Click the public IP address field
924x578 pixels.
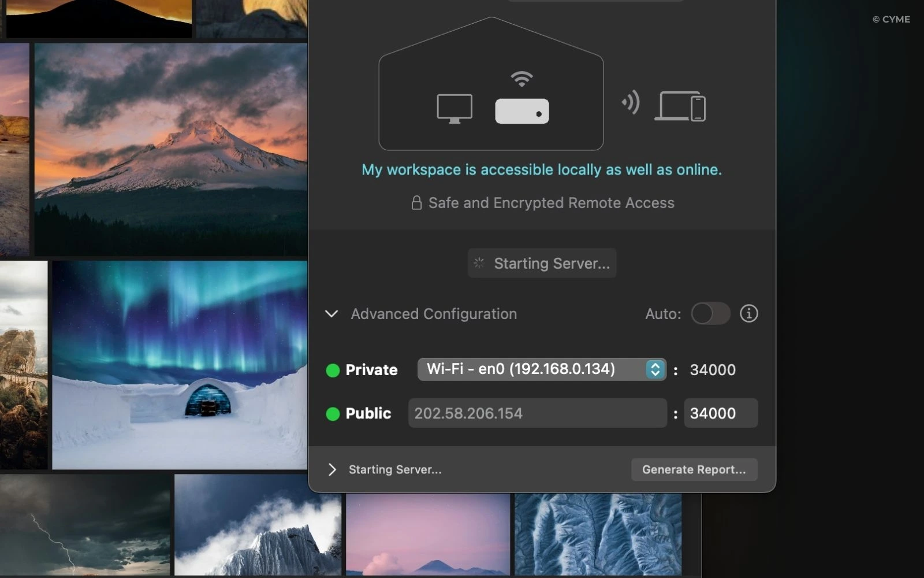[x=537, y=413]
